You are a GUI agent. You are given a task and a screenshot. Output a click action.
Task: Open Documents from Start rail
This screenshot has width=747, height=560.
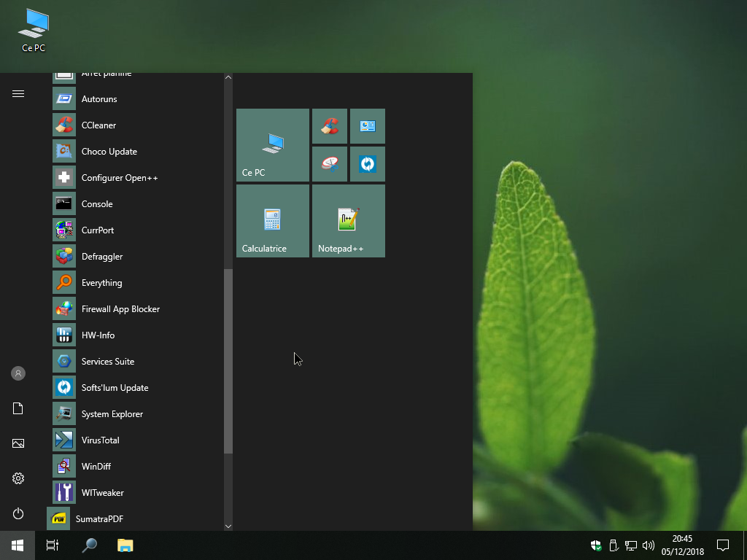click(x=18, y=408)
